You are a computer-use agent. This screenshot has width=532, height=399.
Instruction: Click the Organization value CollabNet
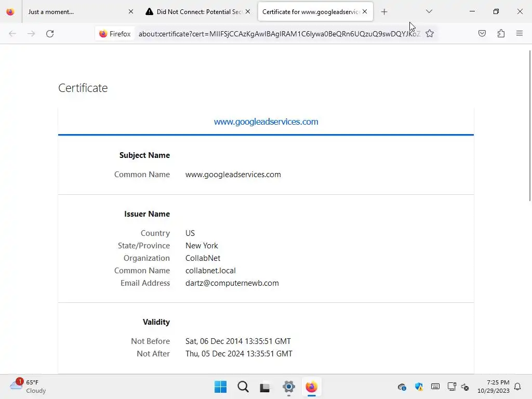point(203,258)
